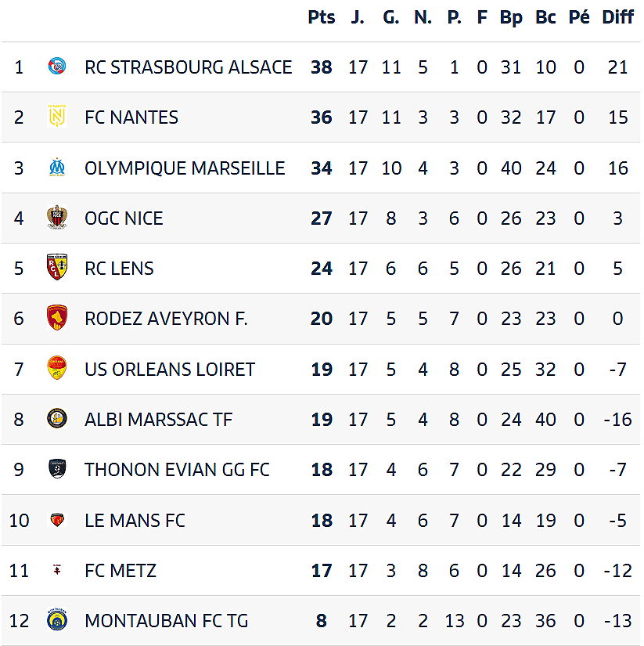Click the MONTAUBAN FC TG team name
This screenshot has width=644, height=646.
(166, 621)
